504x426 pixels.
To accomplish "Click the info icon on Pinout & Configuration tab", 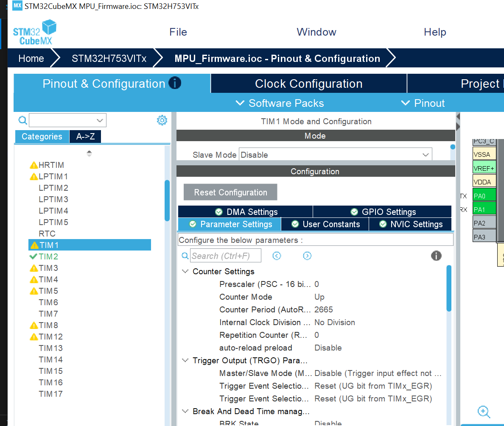I will 174,83.
